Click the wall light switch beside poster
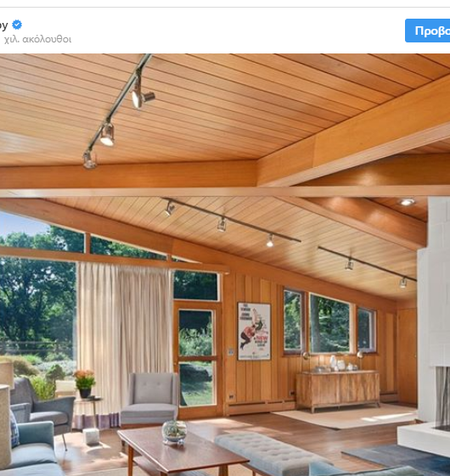 tap(231, 351)
